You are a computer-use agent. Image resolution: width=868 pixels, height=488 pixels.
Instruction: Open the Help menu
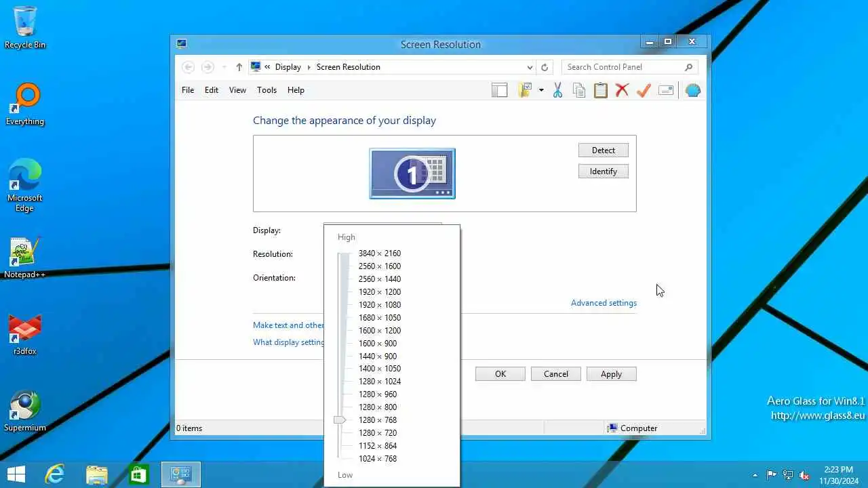point(296,90)
